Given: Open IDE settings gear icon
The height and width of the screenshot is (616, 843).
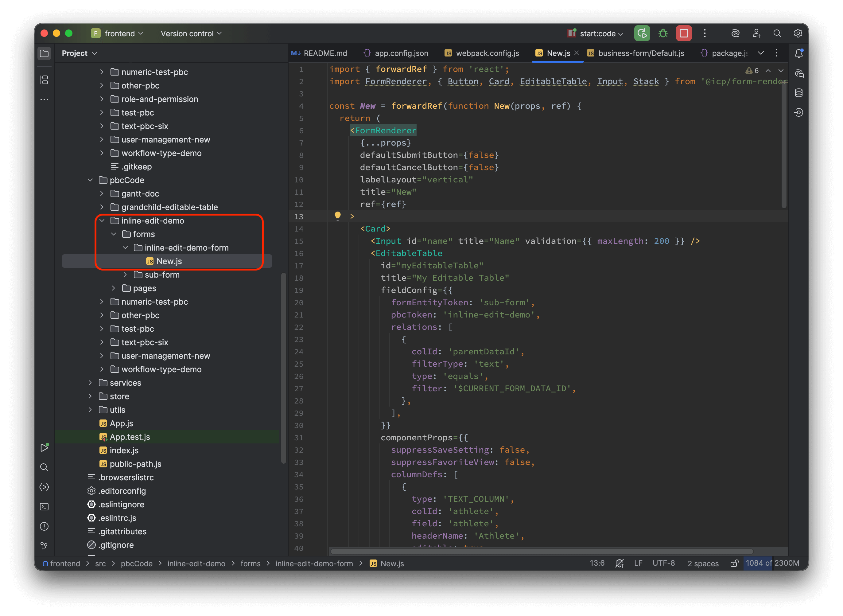Looking at the screenshot, I should point(798,33).
